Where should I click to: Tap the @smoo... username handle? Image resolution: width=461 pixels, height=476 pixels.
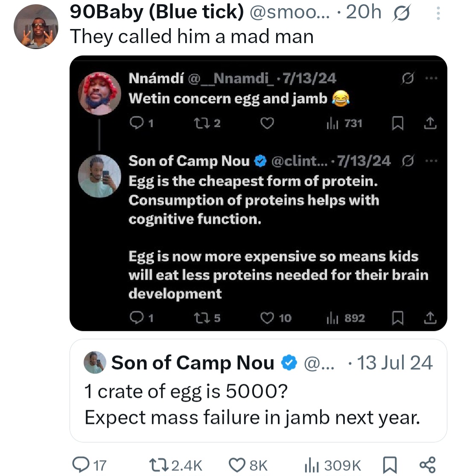(289, 12)
